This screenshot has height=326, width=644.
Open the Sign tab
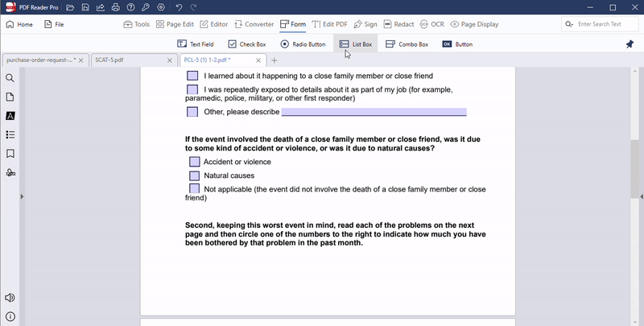tap(365, 24)
